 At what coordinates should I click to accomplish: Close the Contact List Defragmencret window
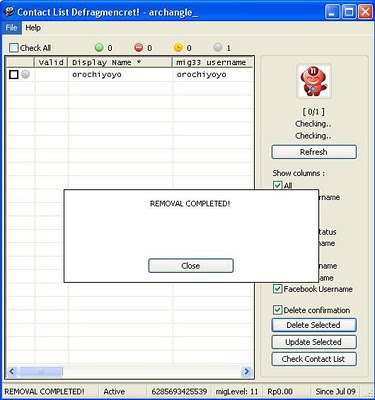coord(365,12)
